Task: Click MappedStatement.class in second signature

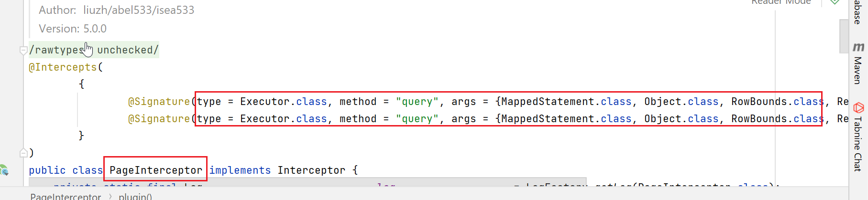Action: coord(566,119)
